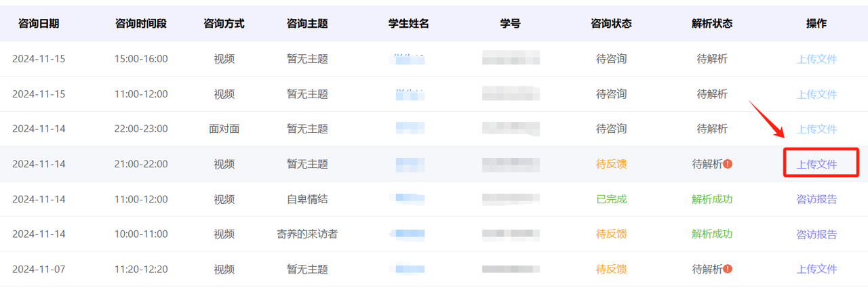The image size is (868, 296).
Task: Click the 解析状态 column header
Action: 712,24
